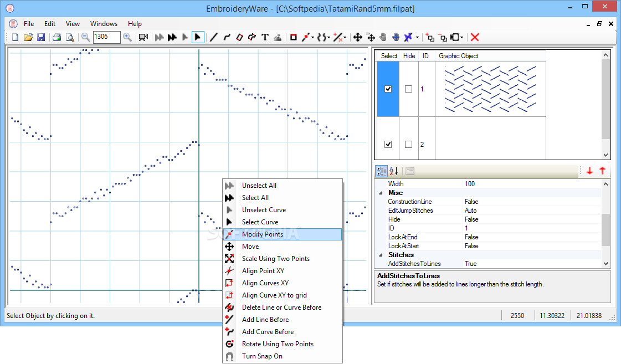
Task: Click the EditJumpStitches value Auto
Action: pos(470,211)
